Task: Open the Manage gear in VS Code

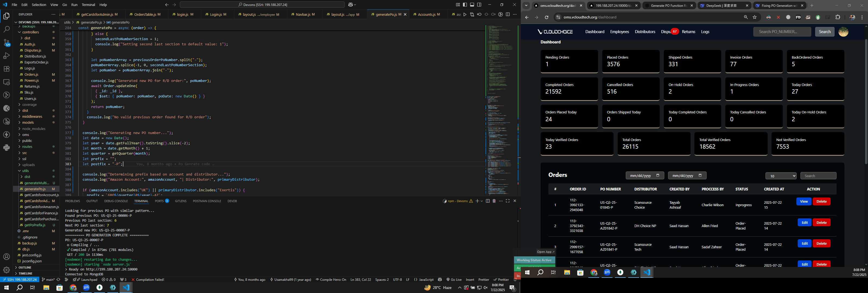Action: (7, 270)
